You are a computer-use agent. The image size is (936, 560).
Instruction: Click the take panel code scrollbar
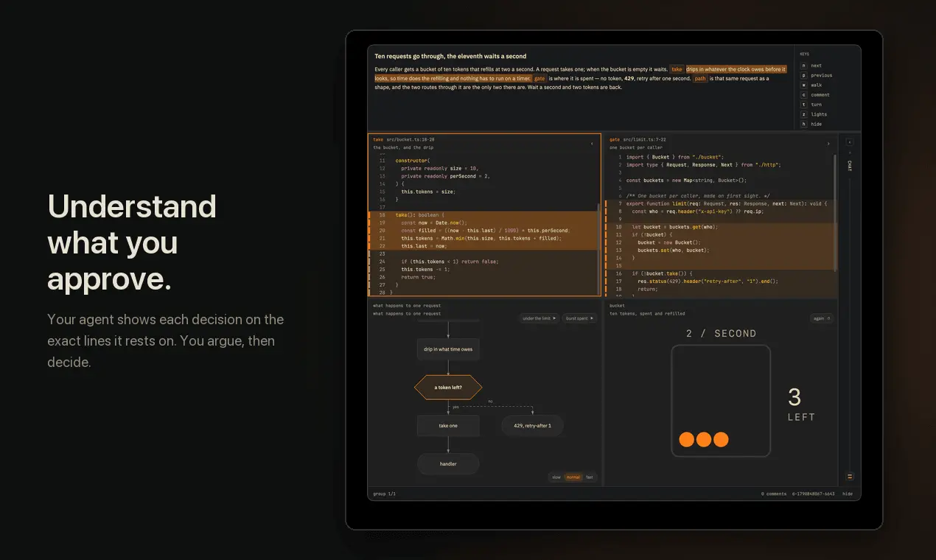tap(598, 249)
